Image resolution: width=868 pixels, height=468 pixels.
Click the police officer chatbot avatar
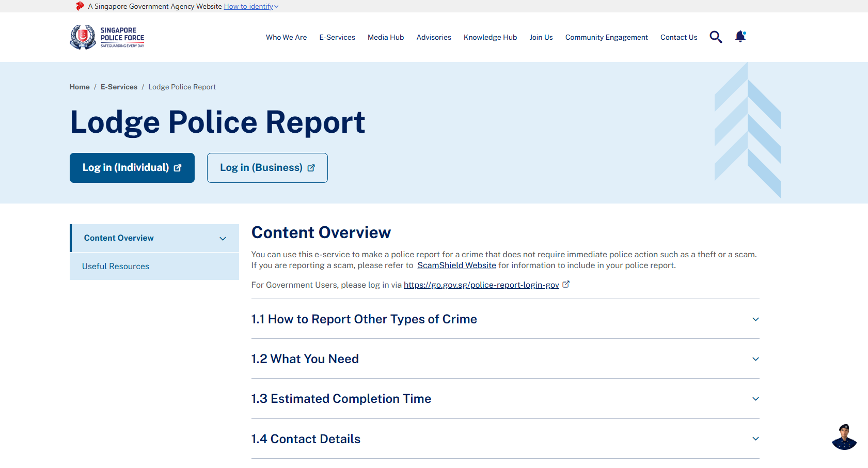tap(844, 437)
